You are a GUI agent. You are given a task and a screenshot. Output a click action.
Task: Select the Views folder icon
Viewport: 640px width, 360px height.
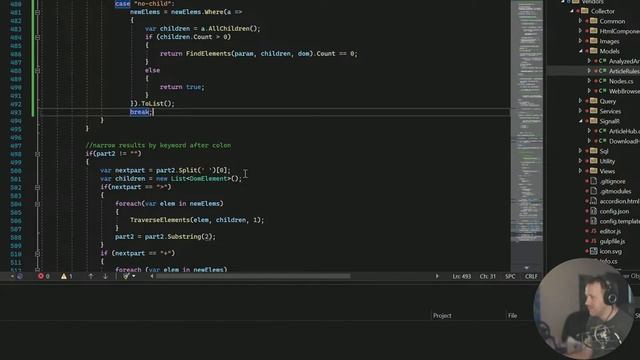pyautogui.click(x=593, y=171)
